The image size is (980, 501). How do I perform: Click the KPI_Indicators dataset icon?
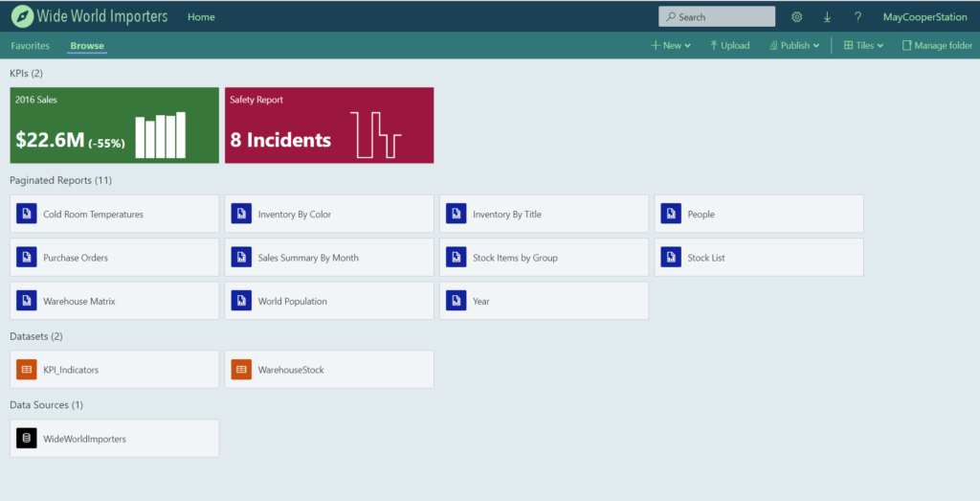point(26,370)
